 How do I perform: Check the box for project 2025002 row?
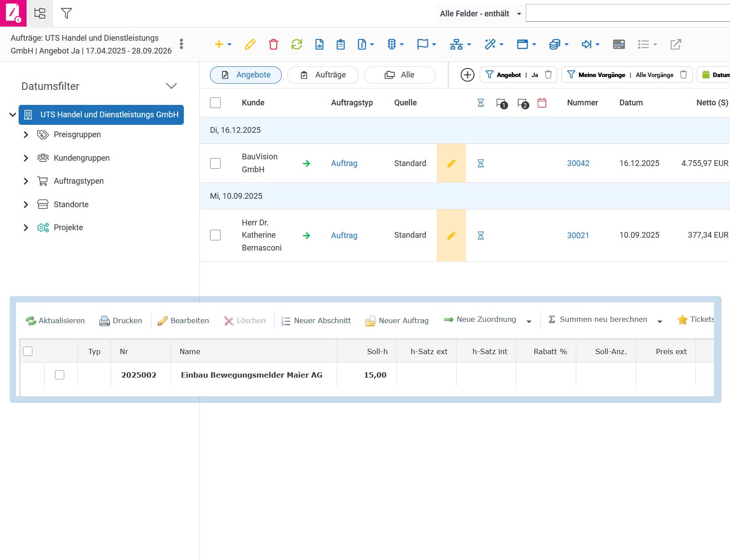tap(59, 375)
